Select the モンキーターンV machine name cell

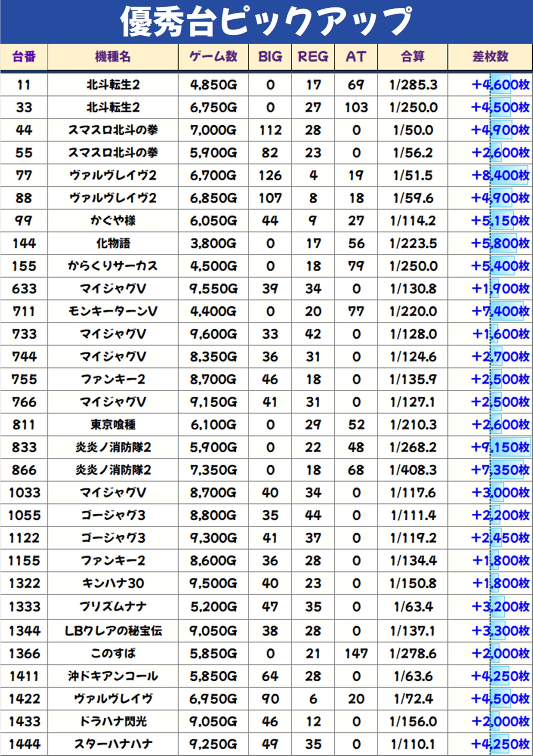click(113, 311)
